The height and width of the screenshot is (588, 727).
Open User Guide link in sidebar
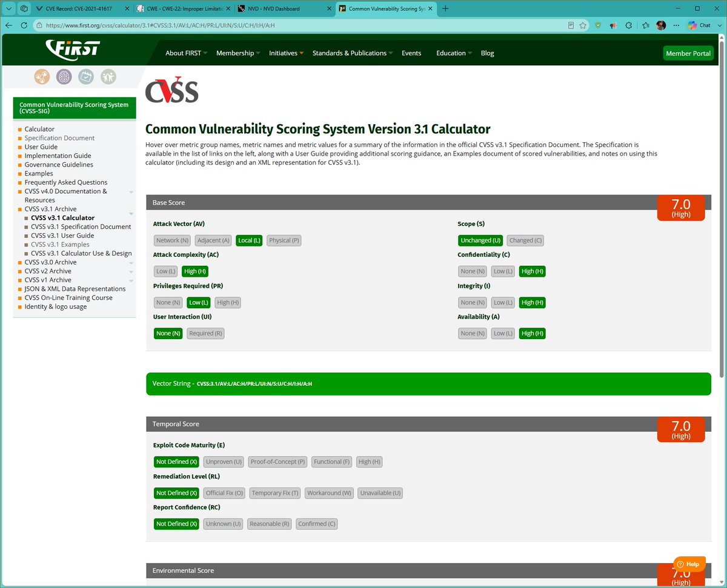[x=41, y=147]
